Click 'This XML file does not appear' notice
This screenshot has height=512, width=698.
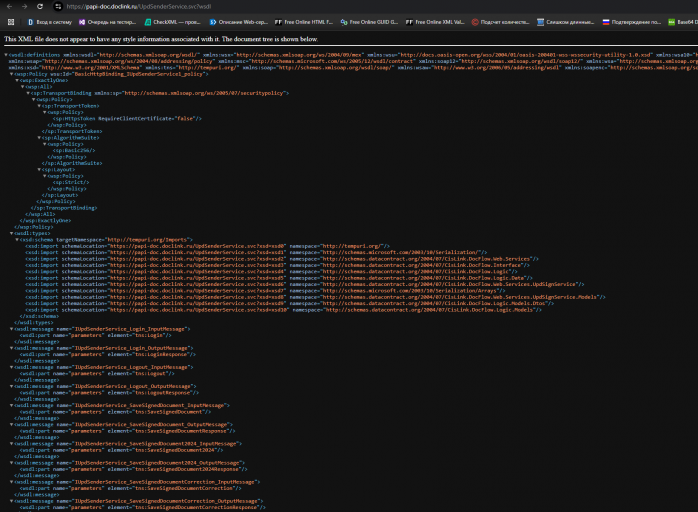point(161,39)
